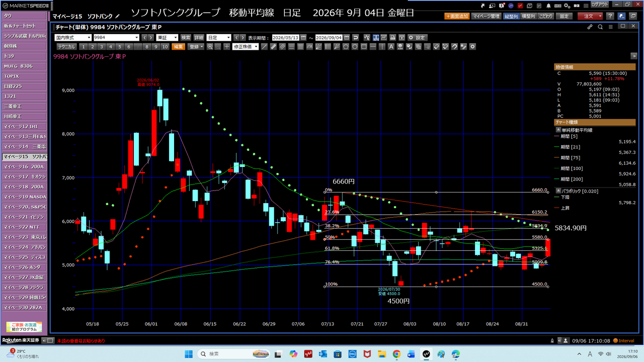Pick the circle drawing tool

pos(355,47)
